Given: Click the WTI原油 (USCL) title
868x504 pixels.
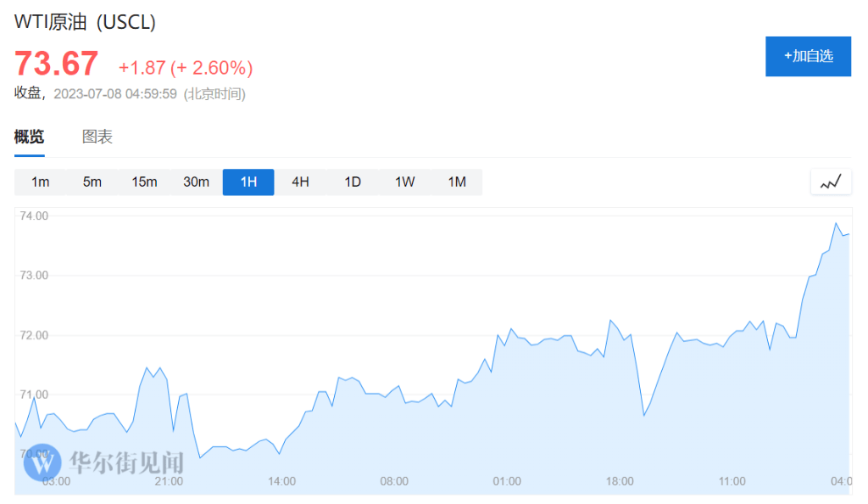Looking at the screenshot, I should (x=86, y=23).
